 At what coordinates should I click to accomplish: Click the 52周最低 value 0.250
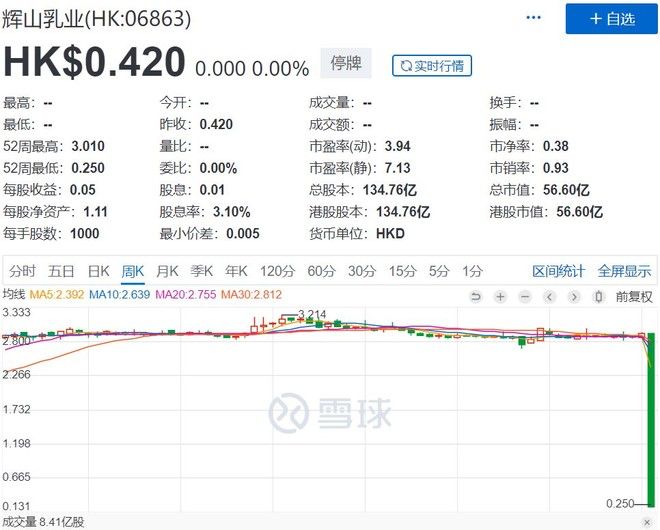pyautogui.click(x=88, y=168)
